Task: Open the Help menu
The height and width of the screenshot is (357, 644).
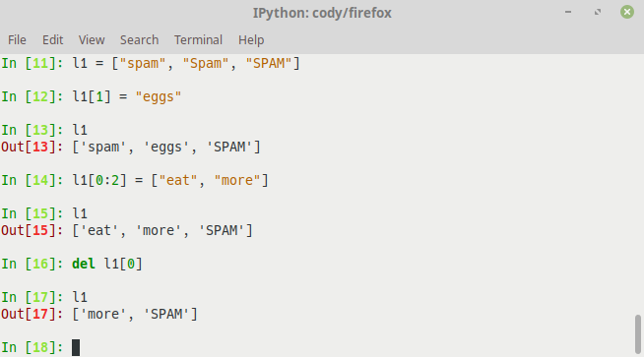Action: [x=251, y=39]
